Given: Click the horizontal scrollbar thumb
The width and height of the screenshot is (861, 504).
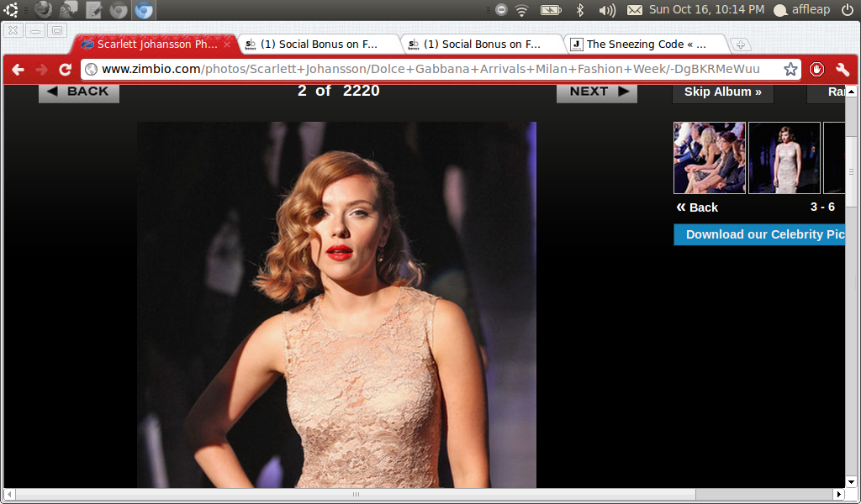Looking at the screenshot, I should pos(356,494).
